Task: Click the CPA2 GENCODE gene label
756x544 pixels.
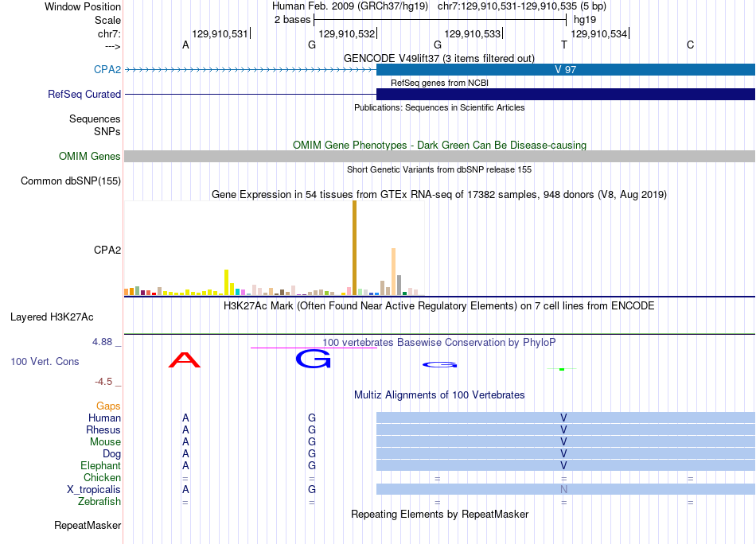Action: 107,69
